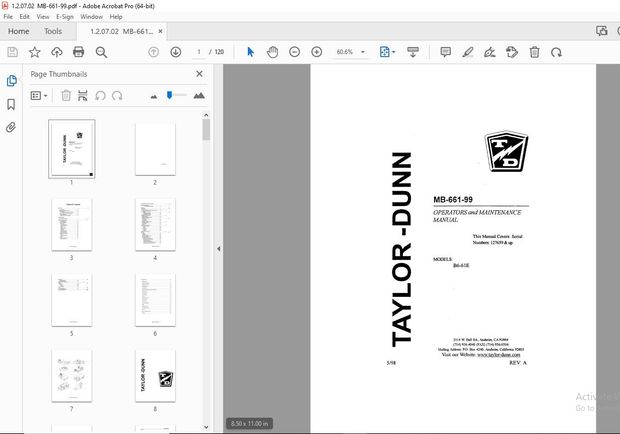Open the Attachments paperclip icon
The image size is (620, 434).
tap(11, 127)
